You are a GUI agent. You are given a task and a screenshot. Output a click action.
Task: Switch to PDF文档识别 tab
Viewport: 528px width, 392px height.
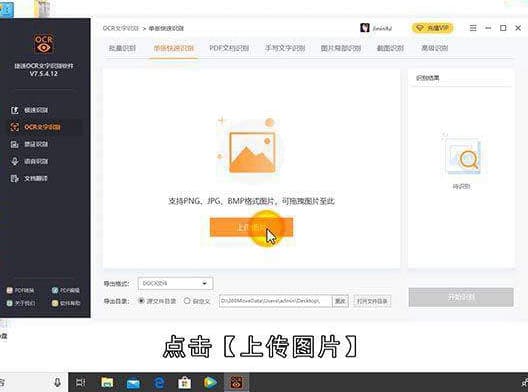pos(229,48)
